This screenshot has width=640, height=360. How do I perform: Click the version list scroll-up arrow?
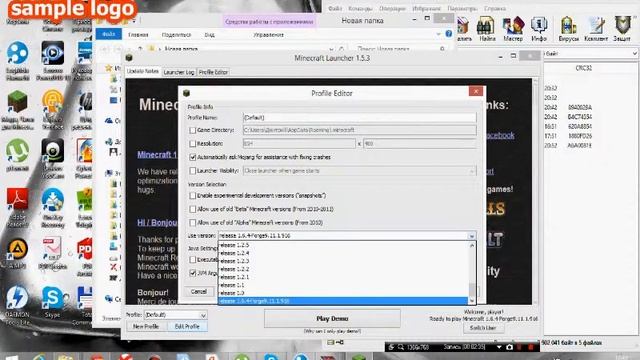click(x=472, y=245)
